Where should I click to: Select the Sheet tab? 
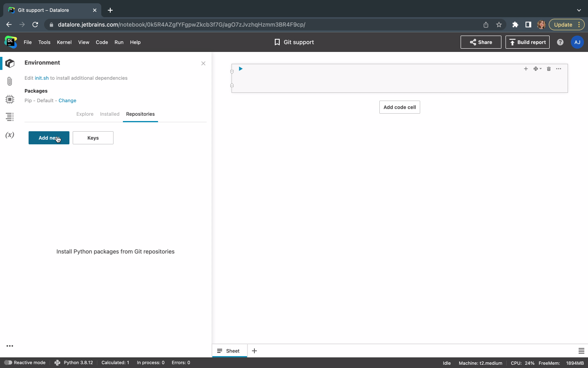coord(229,351)
